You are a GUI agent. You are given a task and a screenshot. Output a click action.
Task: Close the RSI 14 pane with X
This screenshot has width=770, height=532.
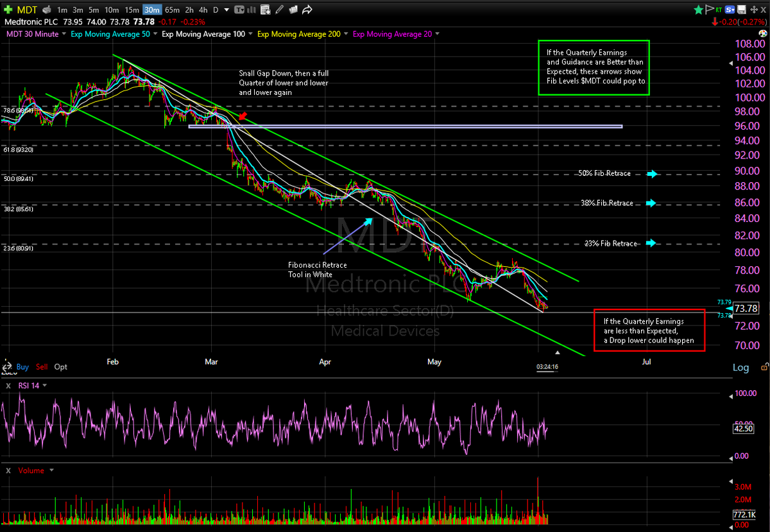click(8, 386)
